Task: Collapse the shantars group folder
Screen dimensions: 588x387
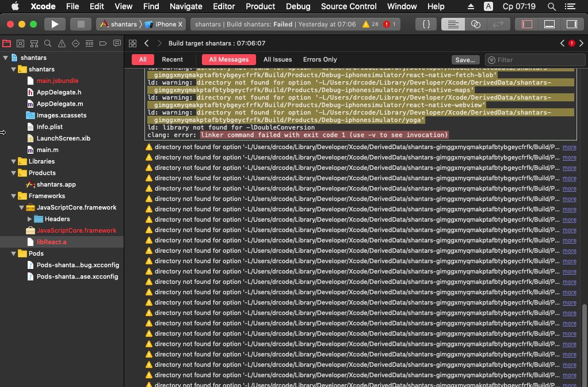Action: (x=13, y=70)
